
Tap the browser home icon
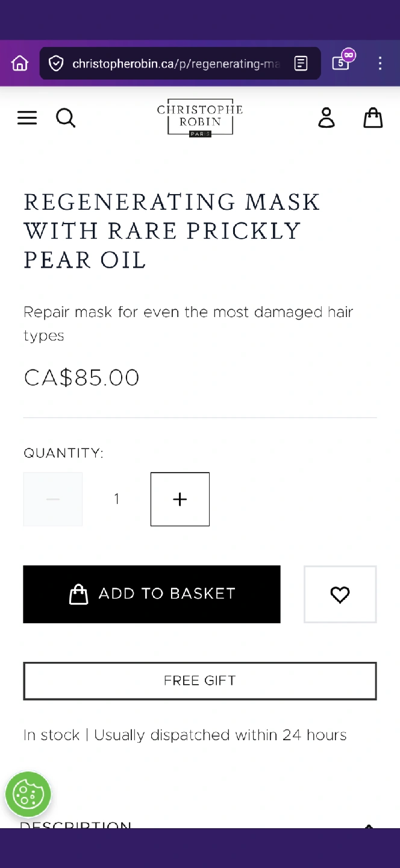(x=20, y=63)
